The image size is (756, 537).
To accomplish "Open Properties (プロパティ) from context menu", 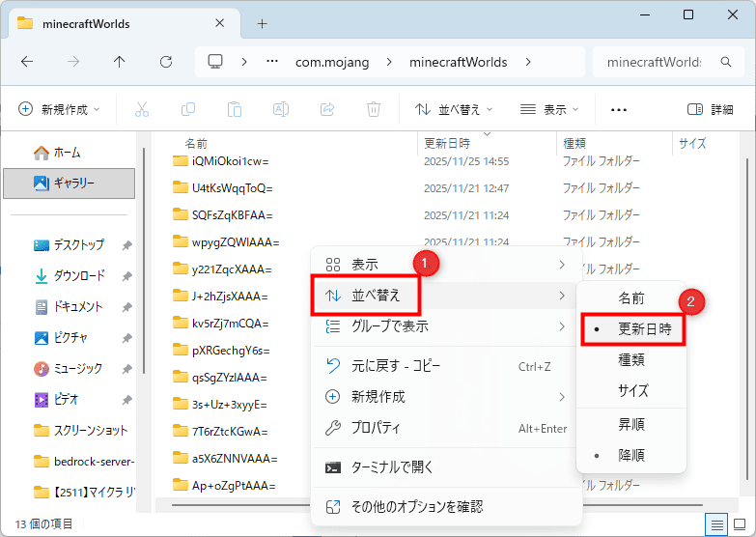I will 446,428.
